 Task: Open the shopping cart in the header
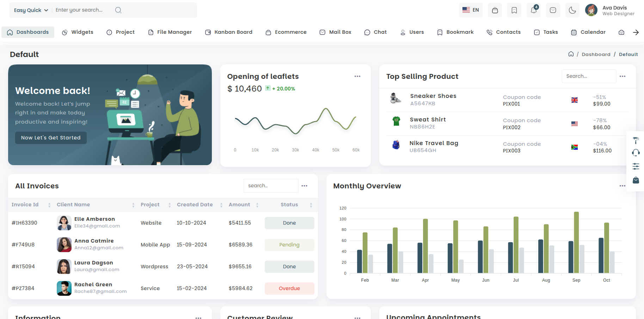[495, 10]
